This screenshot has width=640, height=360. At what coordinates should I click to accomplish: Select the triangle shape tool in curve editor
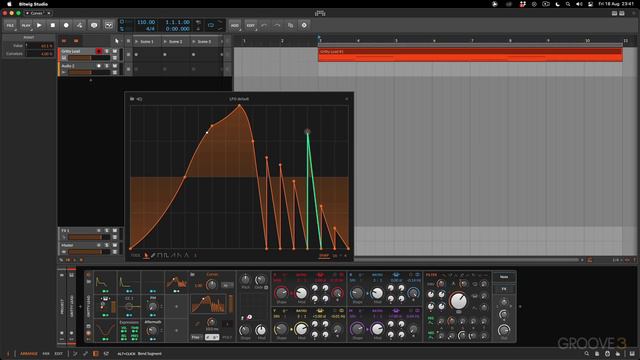tap(186, 256)
